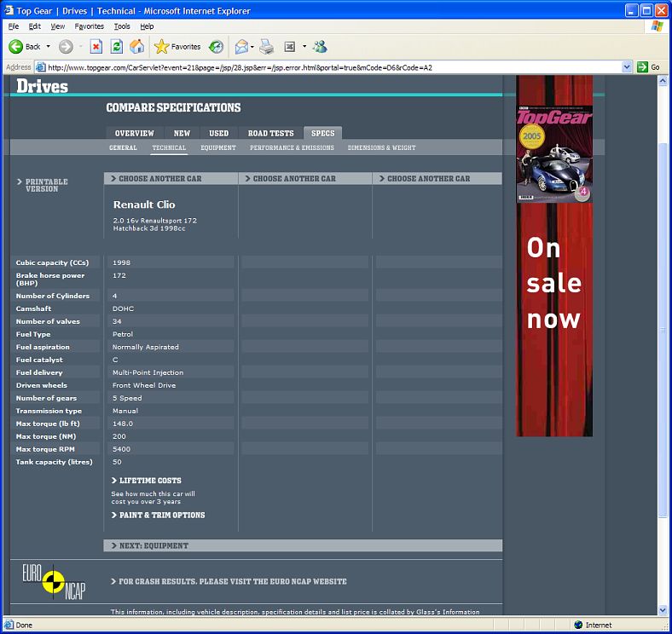
Task: Click the On sale now banner
Action: pyautogui.click(x=554, y=320)
